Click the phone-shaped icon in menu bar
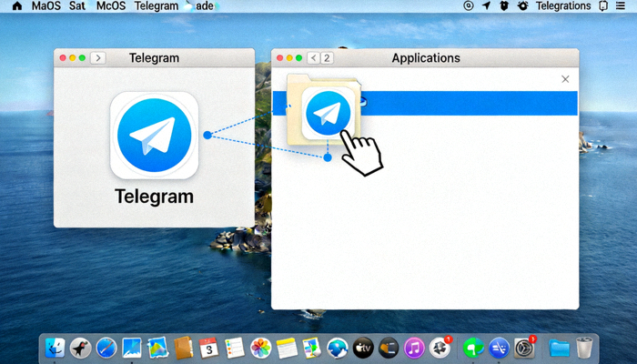The image size is (637, 364). [603, 5]
